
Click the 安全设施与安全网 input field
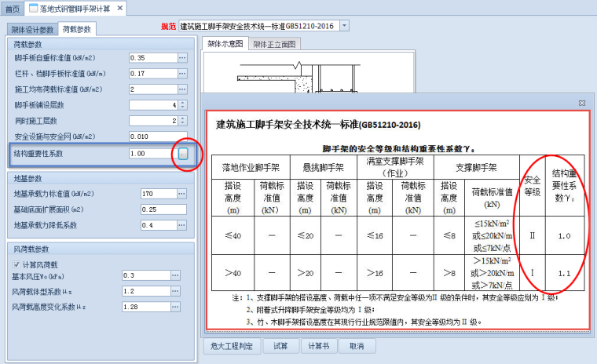pyautogui.click(x=157, y=137)
